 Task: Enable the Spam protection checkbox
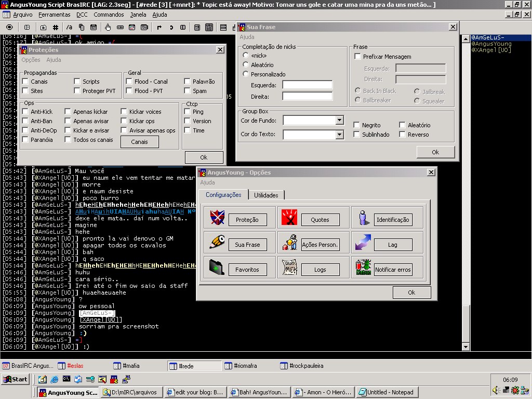(187, 91)
